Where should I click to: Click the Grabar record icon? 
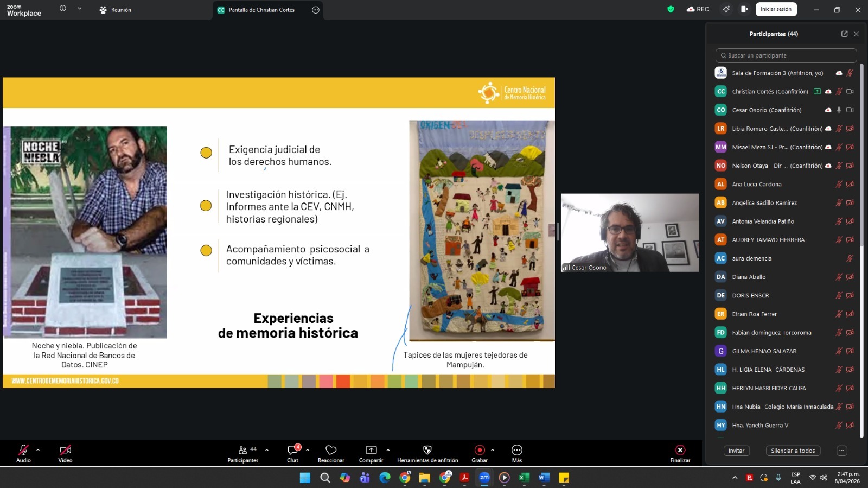click(x=480, y=451)
